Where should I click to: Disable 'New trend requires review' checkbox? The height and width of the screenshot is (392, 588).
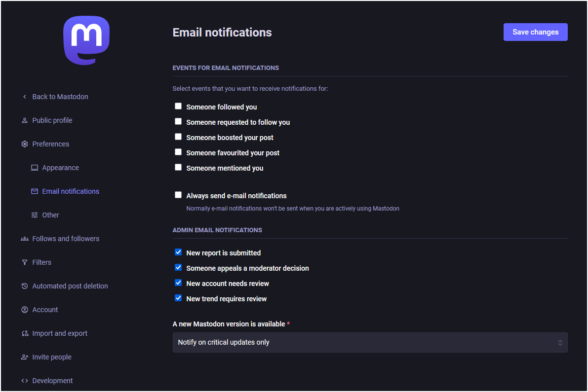click(178, 298)
